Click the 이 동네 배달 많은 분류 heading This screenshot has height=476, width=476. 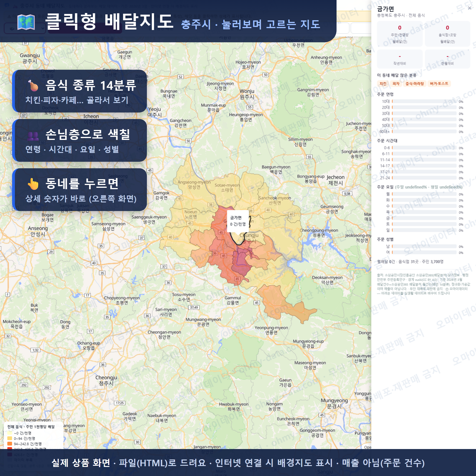(397, 75)
